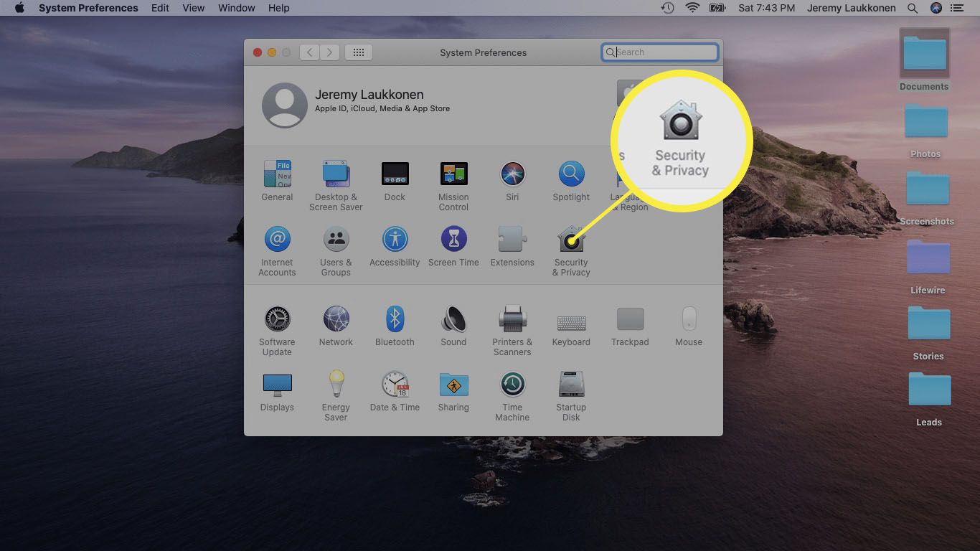Select the Lifewire desktop folder
The image size is (980, 551).
[928, 267]
